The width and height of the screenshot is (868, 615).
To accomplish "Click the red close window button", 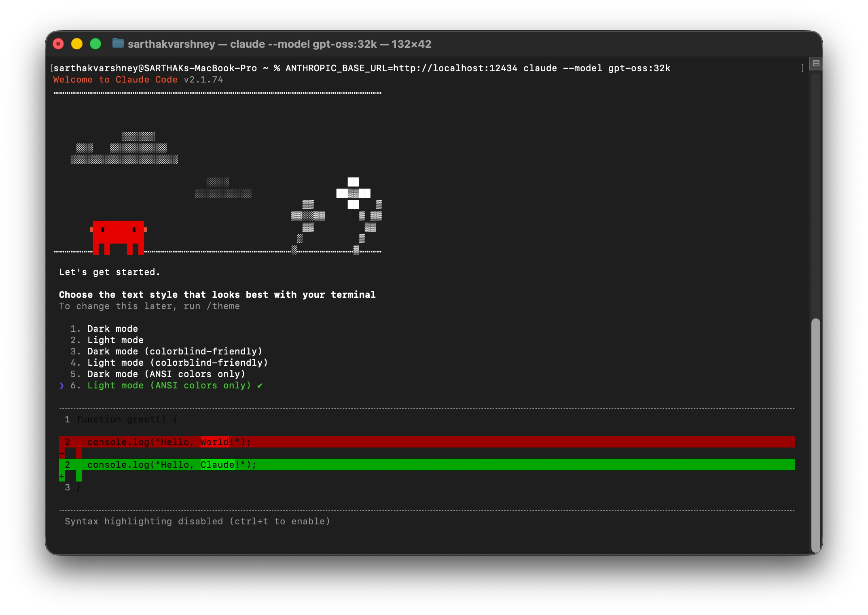I will [x=58, y=44].
